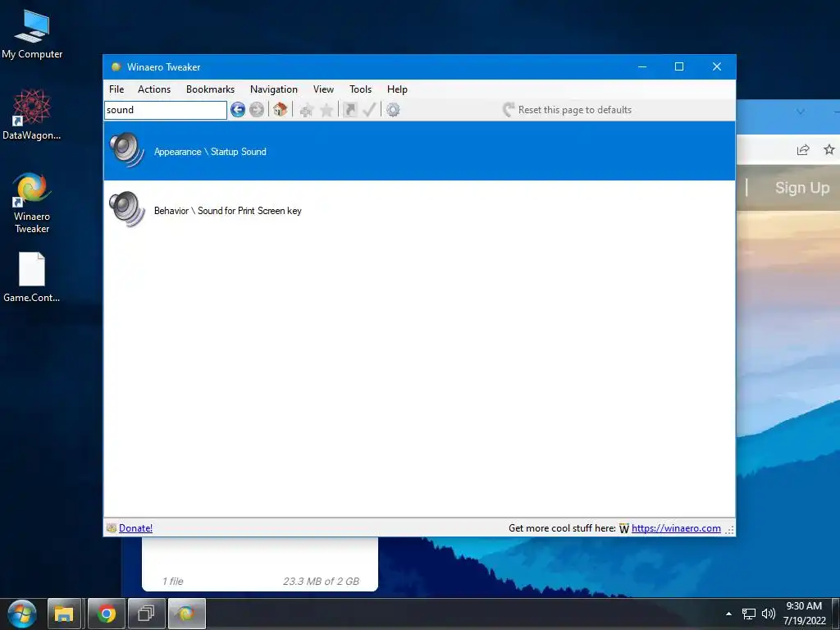Open File Explorer from taskbar
This screenshot has width=840, height=630.
64,614
